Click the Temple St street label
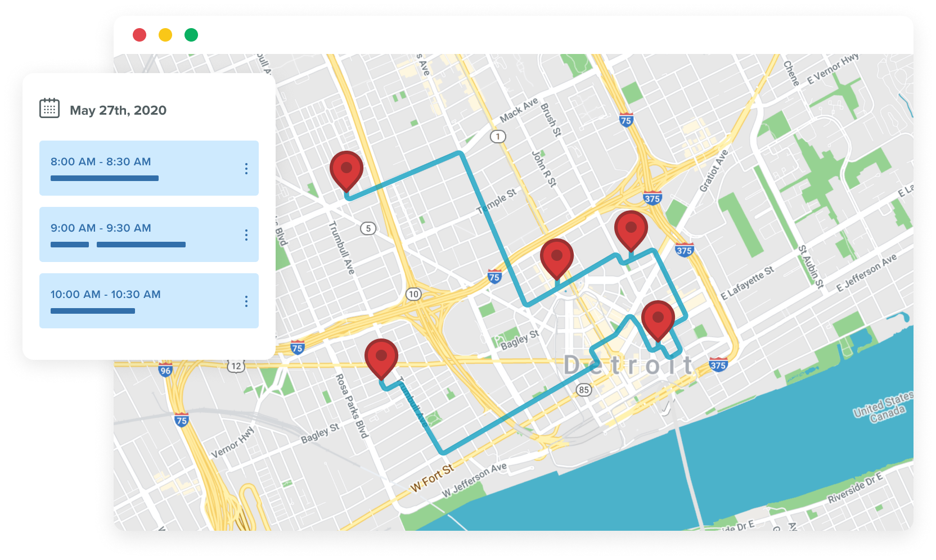This screenshot has height=560, width=936. (x=497, y=201)
